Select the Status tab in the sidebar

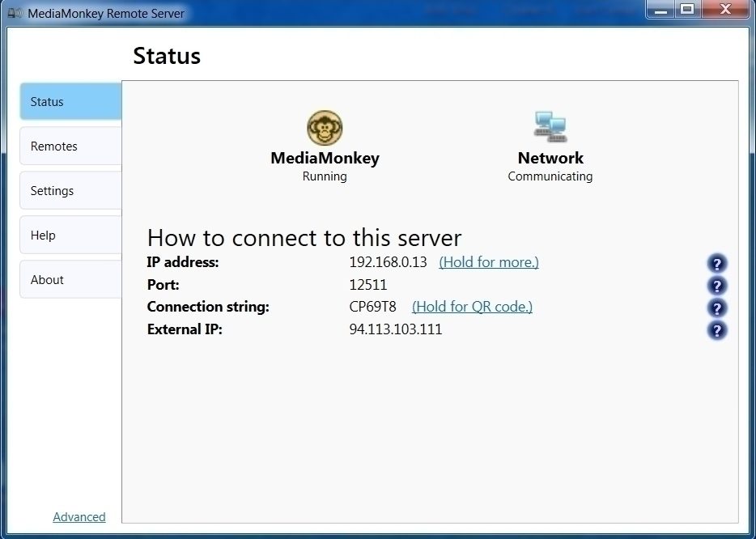click(x=70, y=101)
